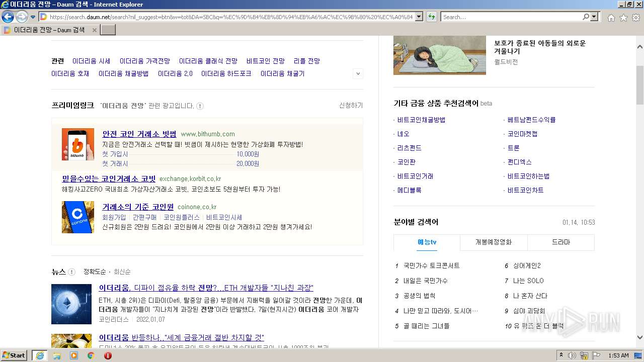Click the 회원가입 sublink under Coinone
The image size is (644, 362).
click(114, 218)
